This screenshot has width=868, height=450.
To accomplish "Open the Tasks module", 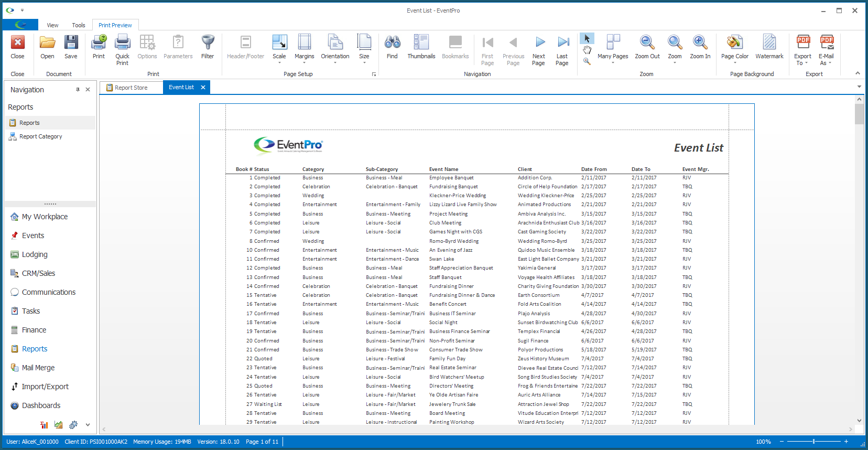I will pyautogui.click(x=31, y=311).
